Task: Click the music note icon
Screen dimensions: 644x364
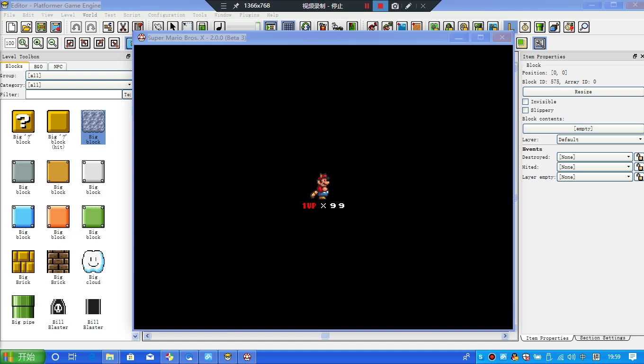Action: pyautogui.click(x=220, y=27)
